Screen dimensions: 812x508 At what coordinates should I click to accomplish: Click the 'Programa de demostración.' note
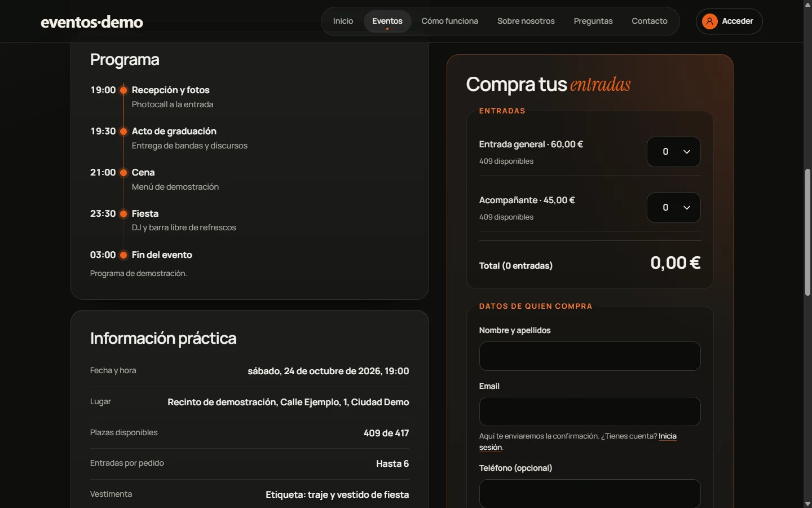point(139,273)
